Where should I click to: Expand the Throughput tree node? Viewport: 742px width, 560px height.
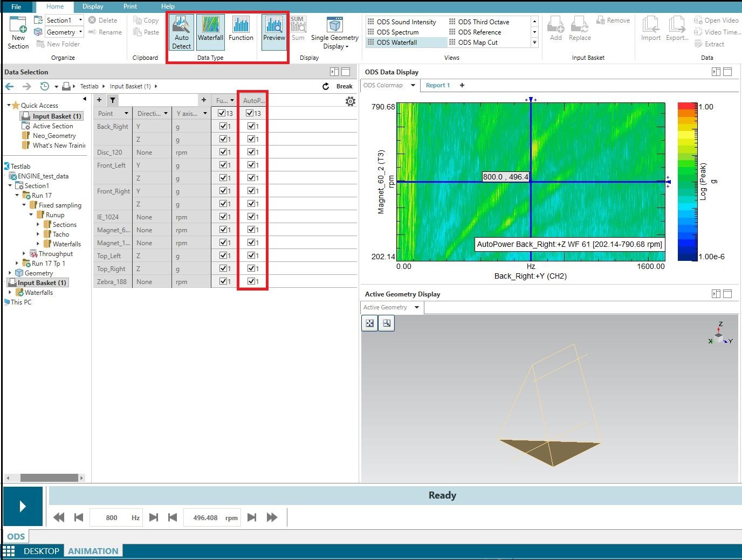(24, 253)
